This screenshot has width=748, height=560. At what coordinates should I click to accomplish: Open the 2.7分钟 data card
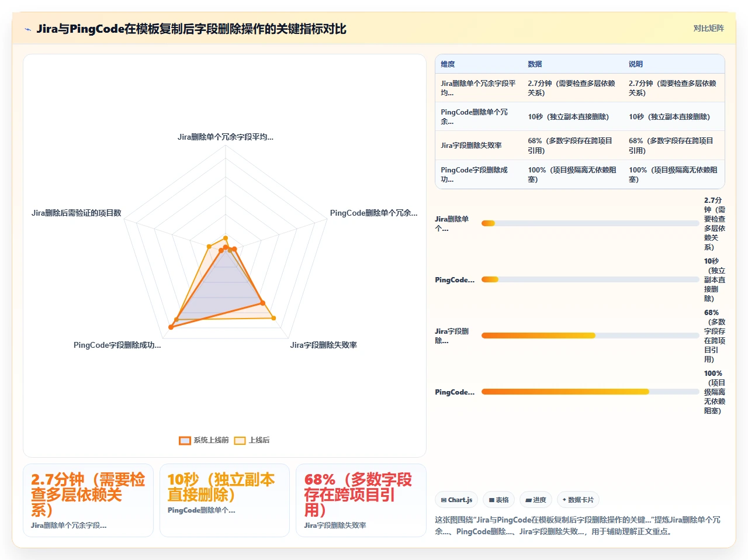(88, 500)
